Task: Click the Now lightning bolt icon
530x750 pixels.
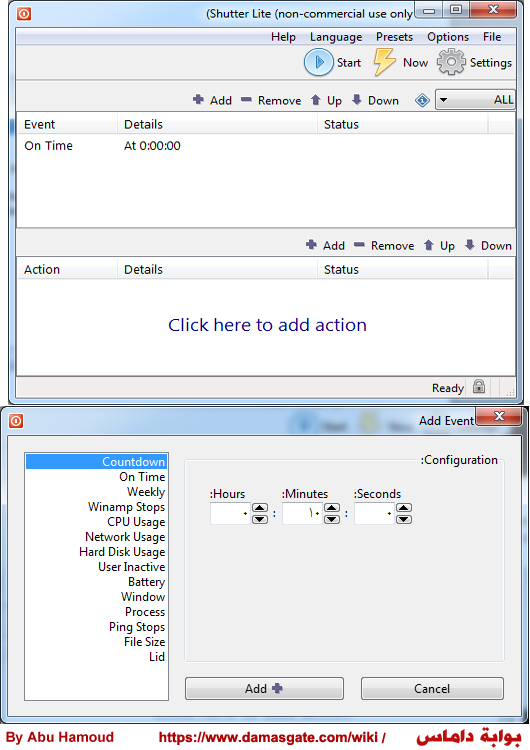Action: (x=385, y=62)
